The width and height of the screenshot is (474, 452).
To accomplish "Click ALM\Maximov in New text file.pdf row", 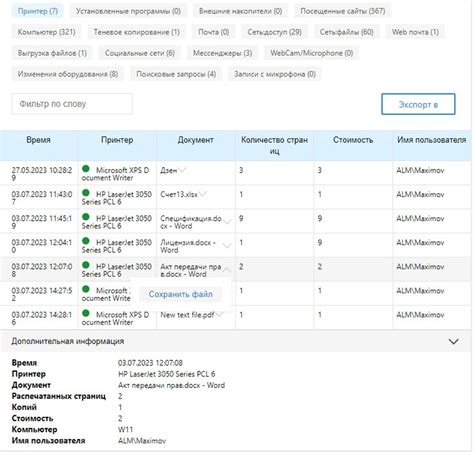I will pos(420,315).
